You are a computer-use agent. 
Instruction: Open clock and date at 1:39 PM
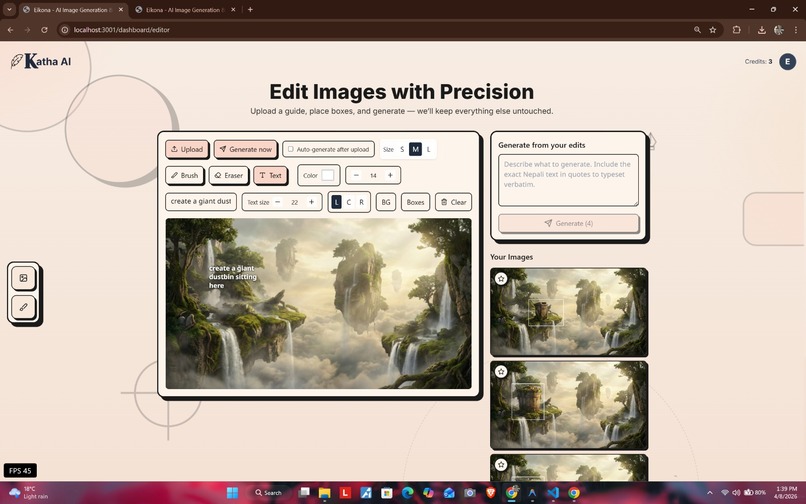786,493
